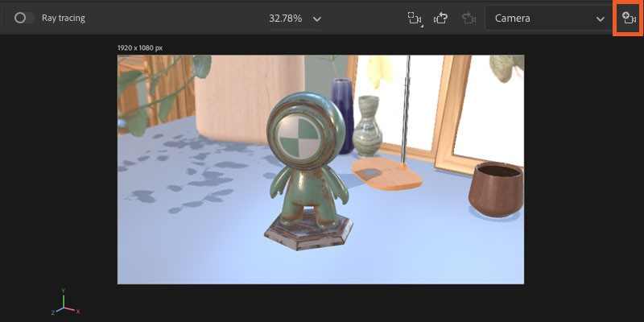This screenshot has height=322, width=644.
Task: Open the 32.78% zoom level dropdown
Action: point(295,19)
